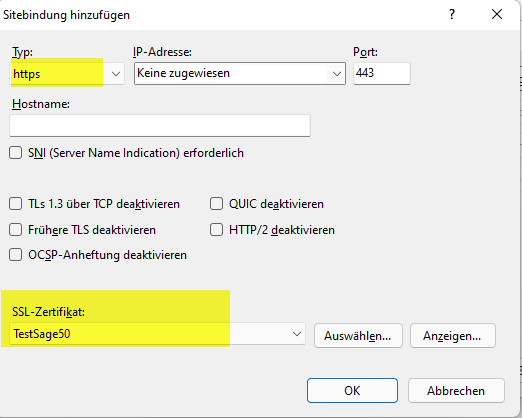Close the Sitebindung hinzufügen dialog
Screen dimensions: 522x418
(497, 14)
